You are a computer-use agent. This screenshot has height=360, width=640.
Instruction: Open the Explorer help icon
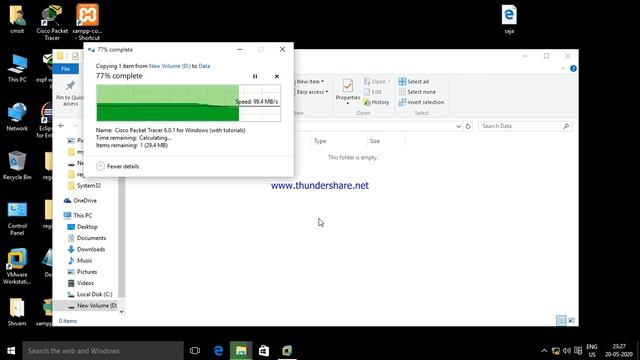(x=573, y=69)
